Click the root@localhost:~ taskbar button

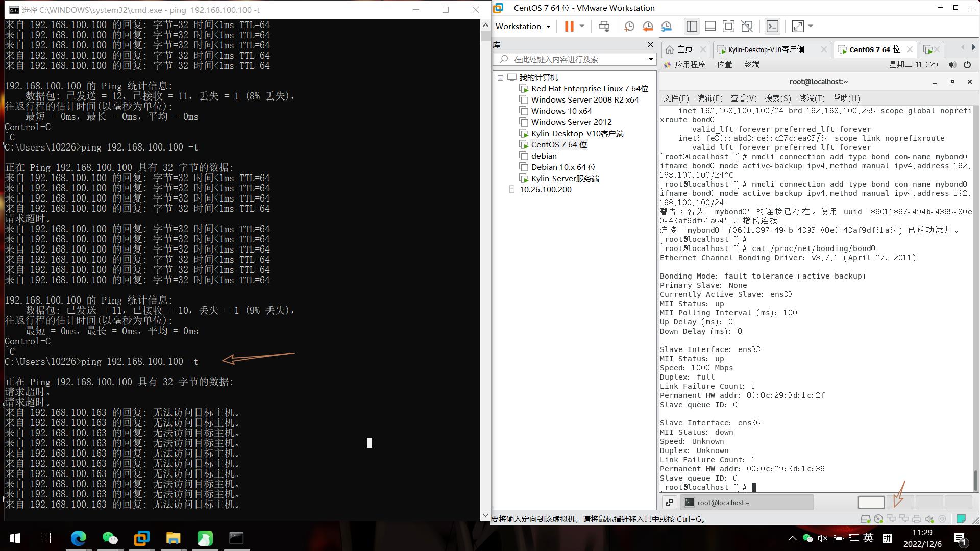747,503
